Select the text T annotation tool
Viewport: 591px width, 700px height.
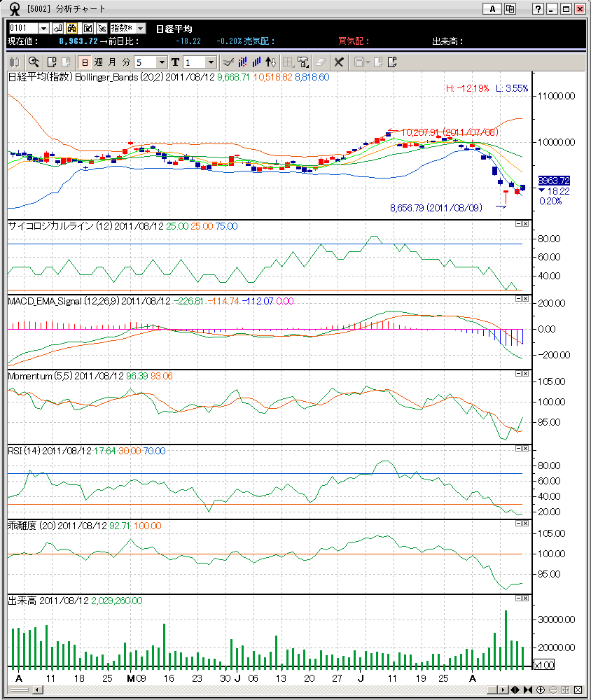[x=175, y=62]
